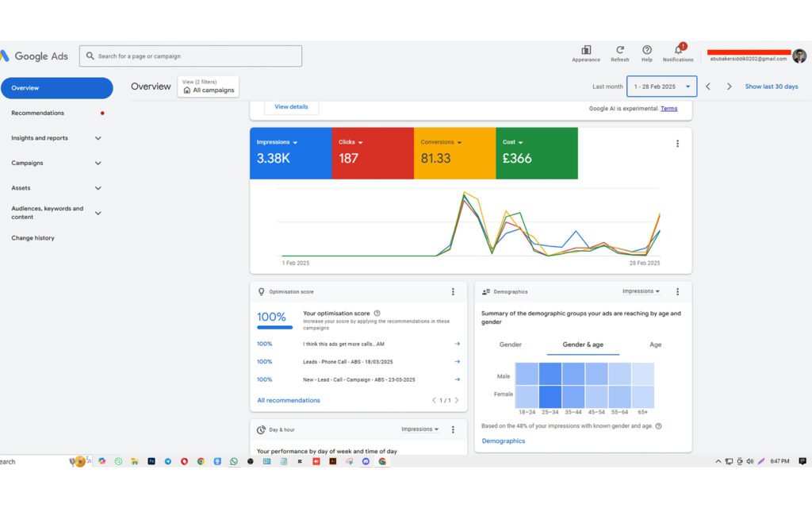Click the 100% optimisation score progress bar
This screenshot has height=508, width=812.
tap(274, 328)
